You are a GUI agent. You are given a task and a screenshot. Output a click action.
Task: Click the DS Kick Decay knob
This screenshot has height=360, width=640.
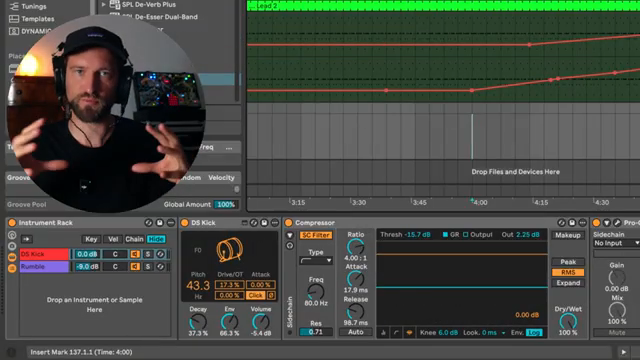(x=198, y=322)
